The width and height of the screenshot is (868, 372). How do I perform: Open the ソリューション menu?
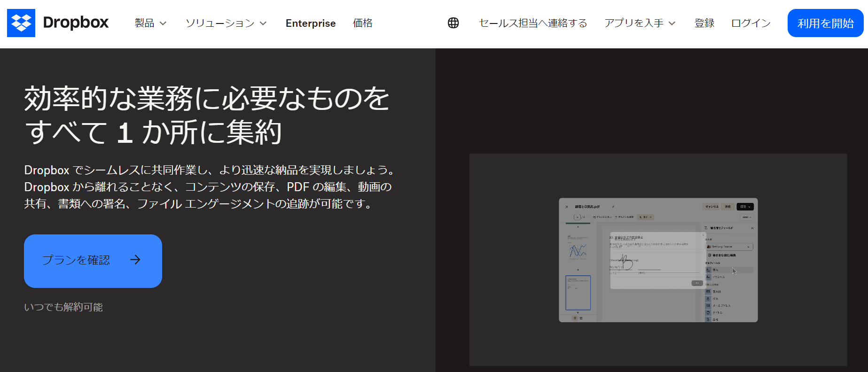coord(226,23)
